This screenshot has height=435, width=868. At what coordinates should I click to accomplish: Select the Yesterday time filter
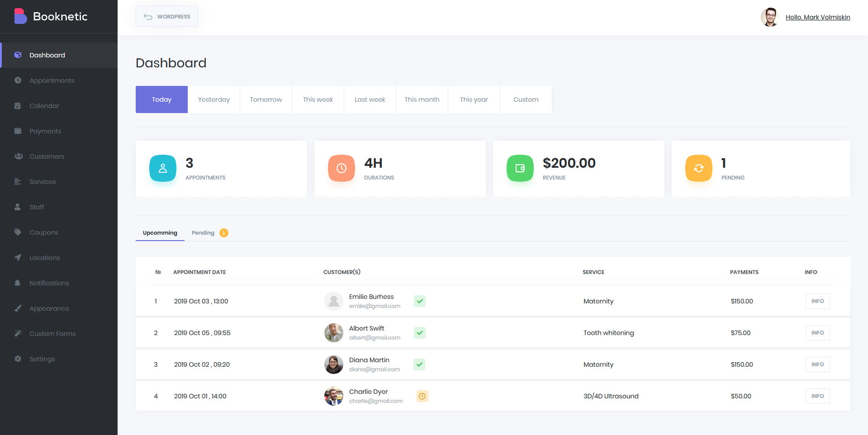point(213,99)
